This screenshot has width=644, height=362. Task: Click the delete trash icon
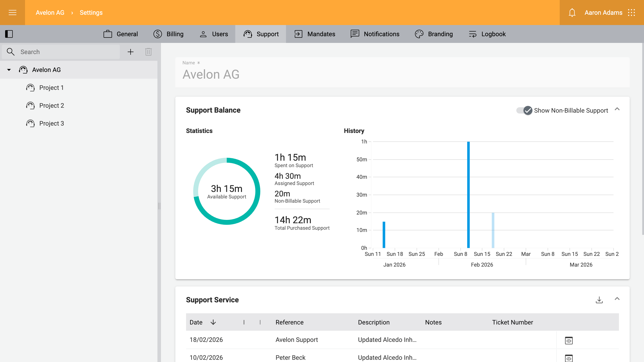click(x=148, y=52)
